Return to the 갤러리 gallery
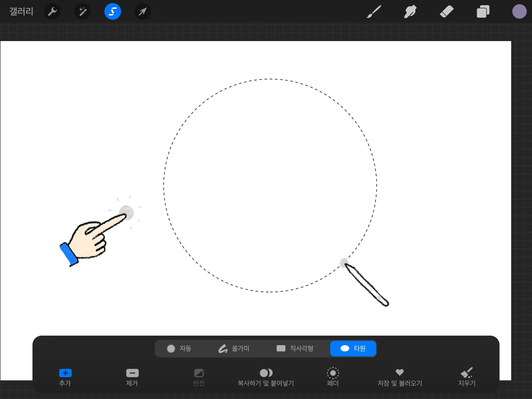The image size is (532, 399). (21, 12)
